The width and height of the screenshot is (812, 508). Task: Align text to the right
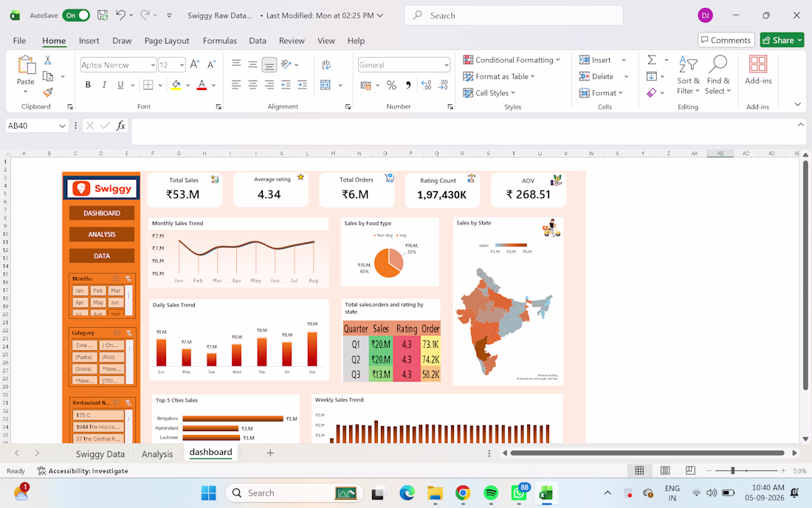click(x=269, y=84)
